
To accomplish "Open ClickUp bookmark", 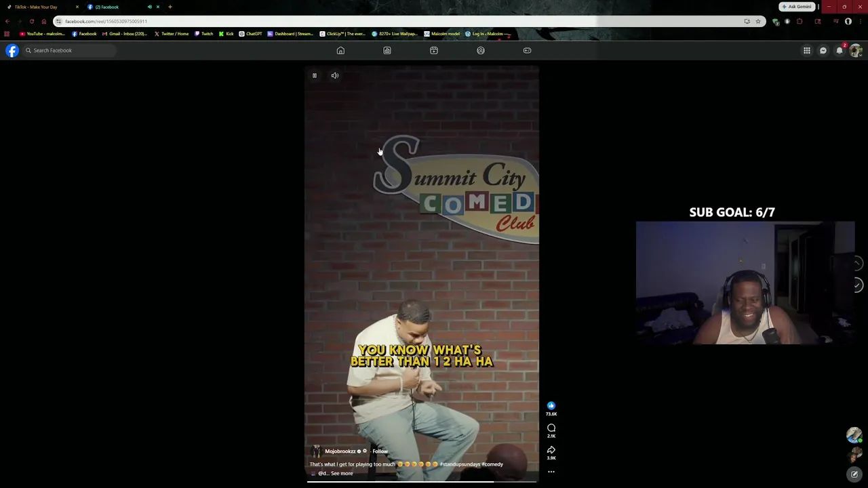I will pyautogui.click(x=342, y=34).
